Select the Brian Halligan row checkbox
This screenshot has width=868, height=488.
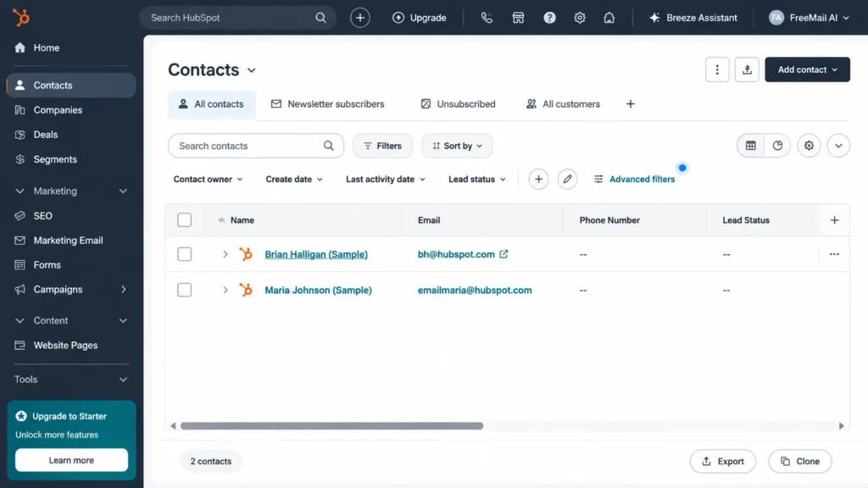[x=184, y=254]
